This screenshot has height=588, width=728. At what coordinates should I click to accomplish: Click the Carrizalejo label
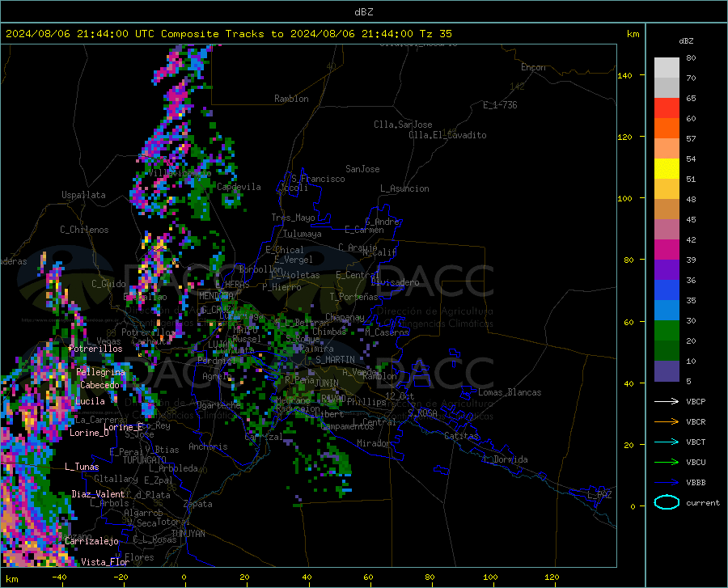[x=91, y=541]
